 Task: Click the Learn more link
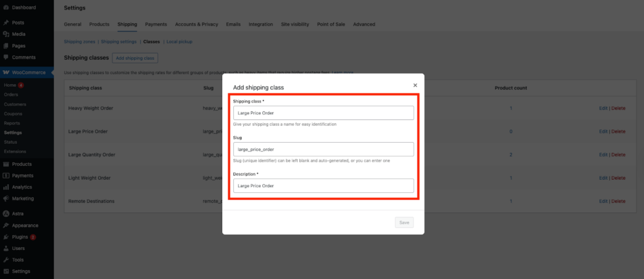(343, 73)
